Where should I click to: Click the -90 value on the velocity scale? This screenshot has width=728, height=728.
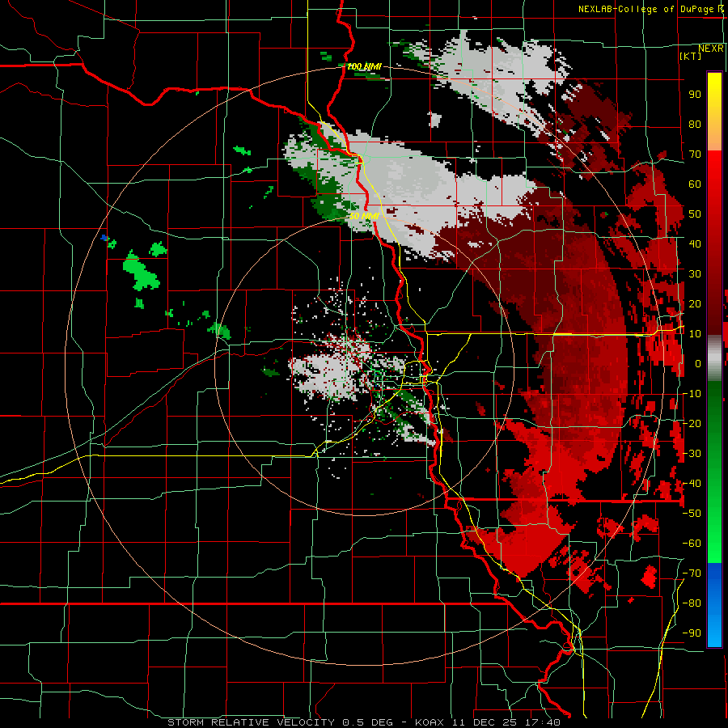coord(692,633)
